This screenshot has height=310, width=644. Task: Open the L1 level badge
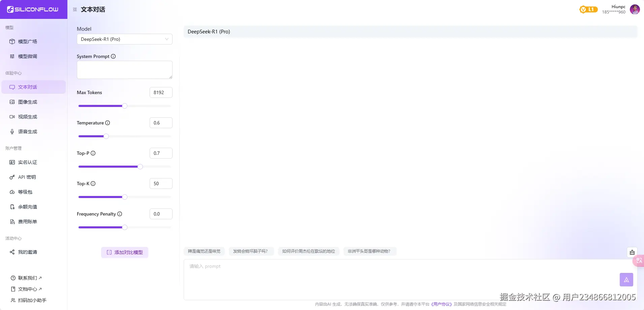pyautogui.click(x=588, y=9)
